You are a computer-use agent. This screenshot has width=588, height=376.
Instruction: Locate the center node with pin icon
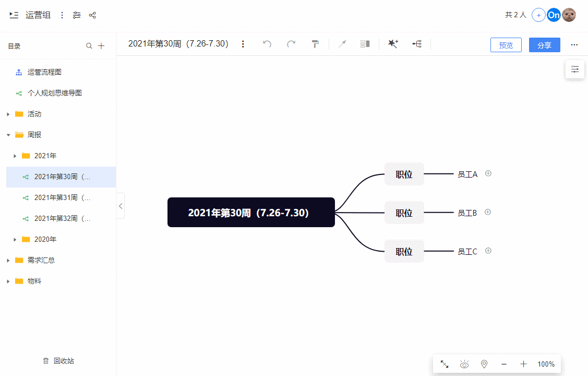484,364
